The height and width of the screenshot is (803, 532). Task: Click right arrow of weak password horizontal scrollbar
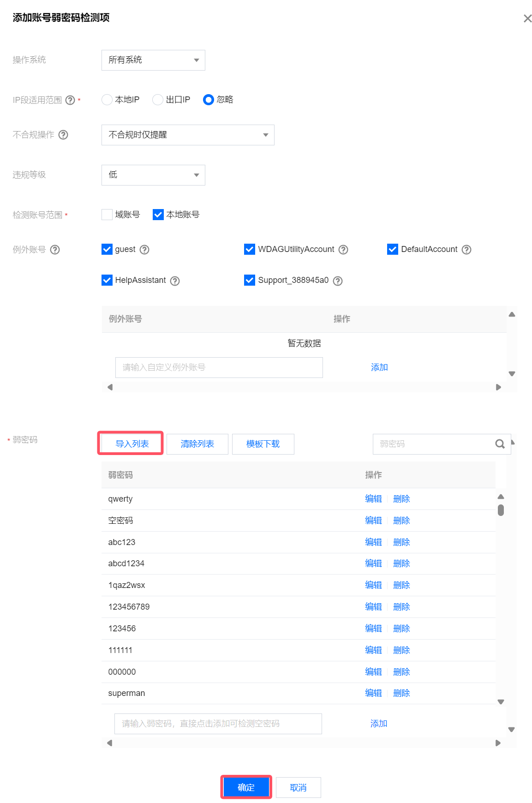pyautogui.click(x=498, y=743)
